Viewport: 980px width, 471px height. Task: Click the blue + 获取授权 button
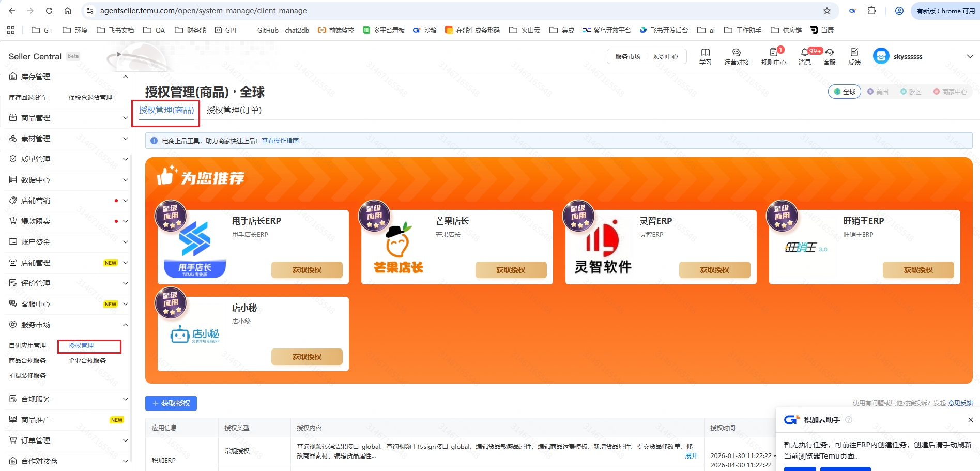[x=171, y=403]
